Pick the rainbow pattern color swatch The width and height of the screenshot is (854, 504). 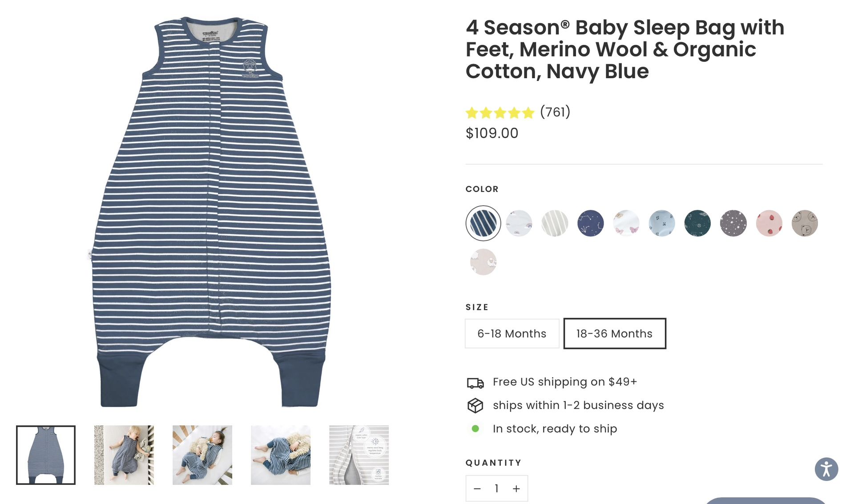point(519,223)
